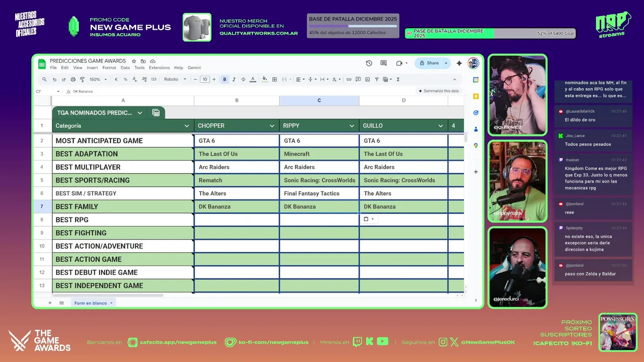Screen dimensions: 644x362
Task: Open the Gemini sparkle panel
Action: click(x=459, y=63)
